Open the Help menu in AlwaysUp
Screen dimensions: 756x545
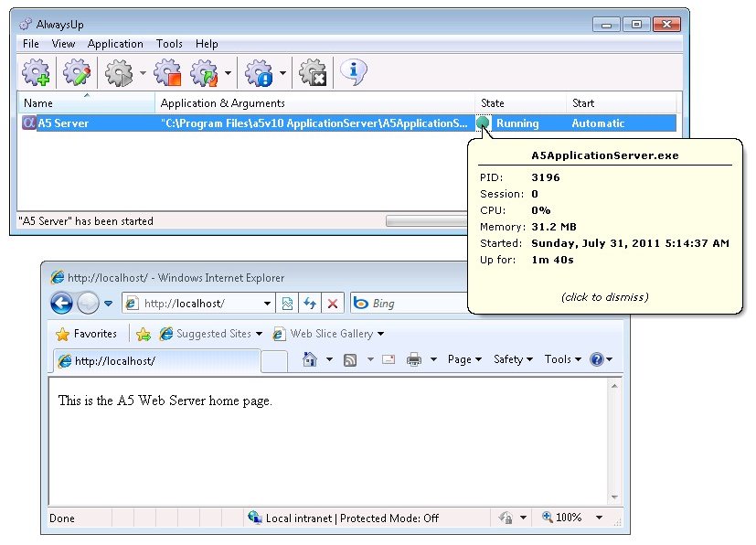pos(207,44)
